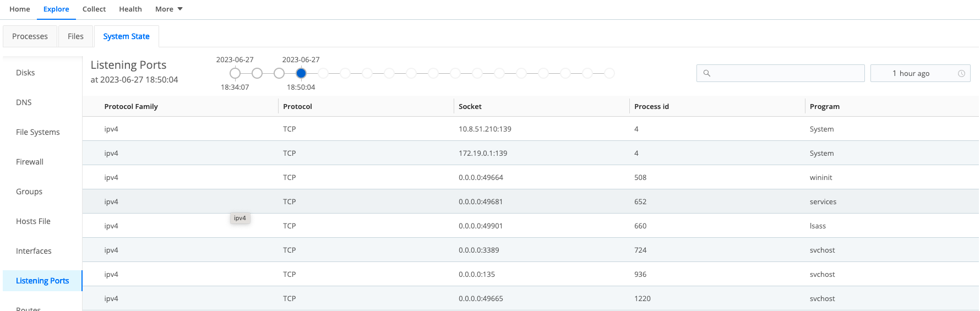
Task: Open Interfaces in the sidebar
Action: point(34,251)
